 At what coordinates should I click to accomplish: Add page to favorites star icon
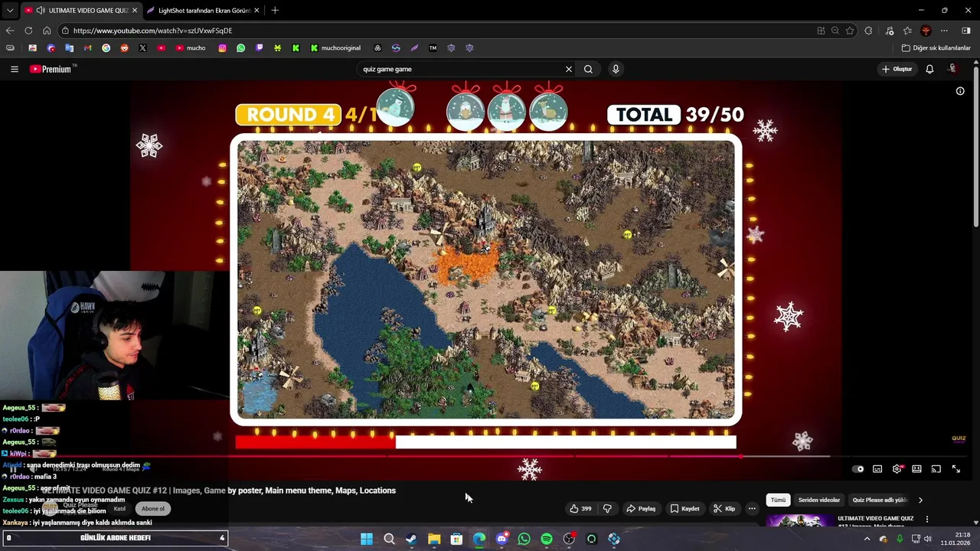click(x=850, y=31)
